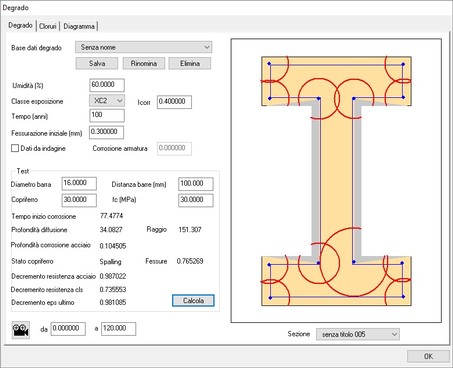The image size is (453, 368).
Task: Click the Diametro barra field
Action: click(79, 184)
